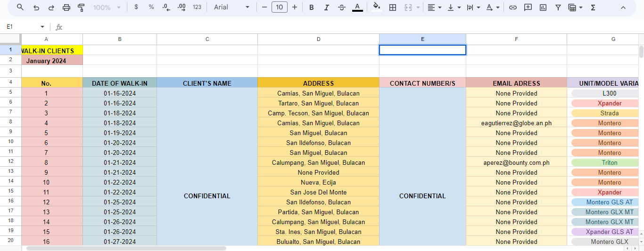Expand the table views dropdown arrow
The height and width of the screenshot is (251, 644).
coord(581,8)
